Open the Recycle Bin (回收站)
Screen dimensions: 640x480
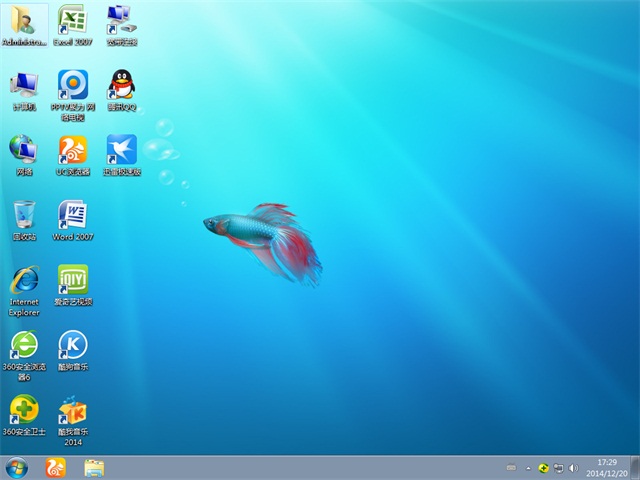pos(24,220)
